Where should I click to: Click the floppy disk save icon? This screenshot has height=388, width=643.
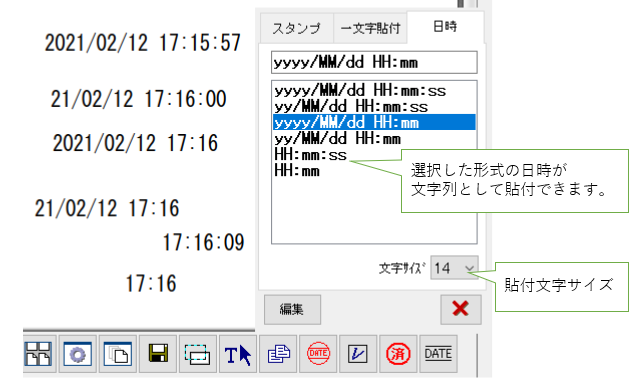[x=158, y=354]
